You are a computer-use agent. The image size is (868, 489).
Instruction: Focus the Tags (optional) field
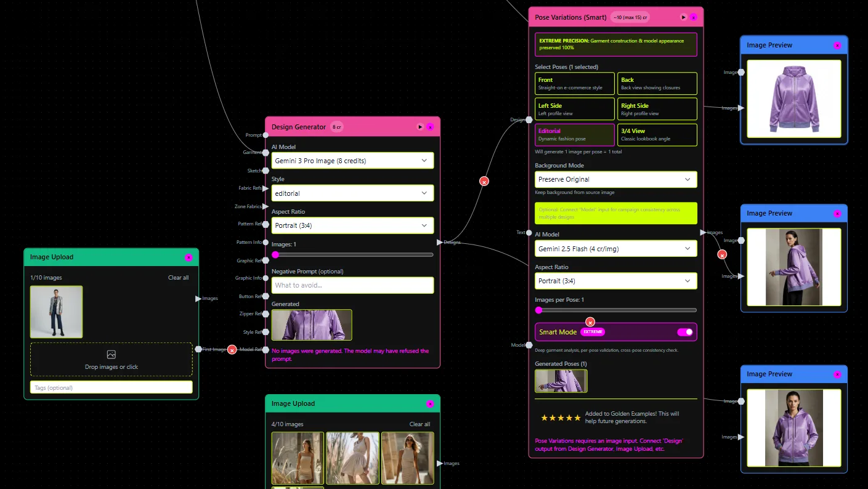(x=112, y=387)
